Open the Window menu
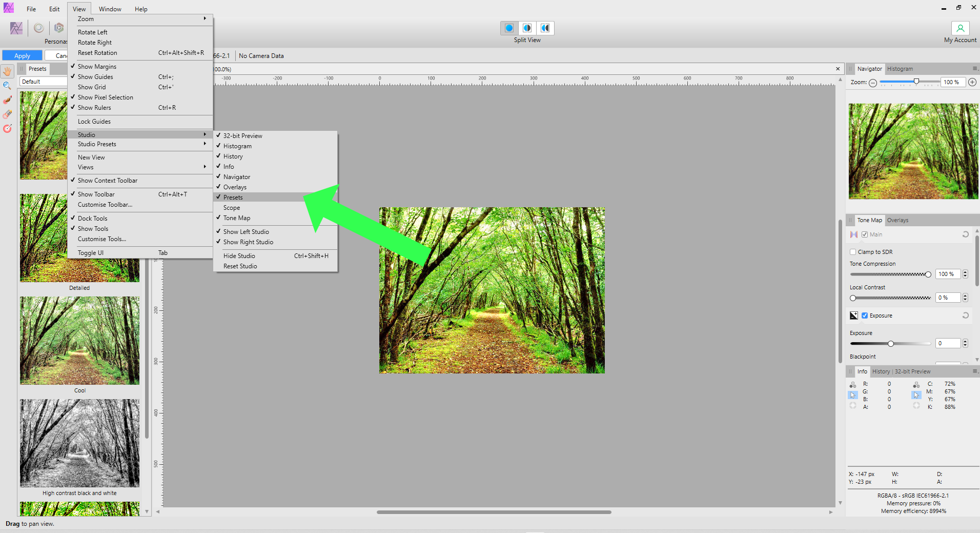Image resolution: width=980 pixels, height=533 pixels. tap(110, 9)
